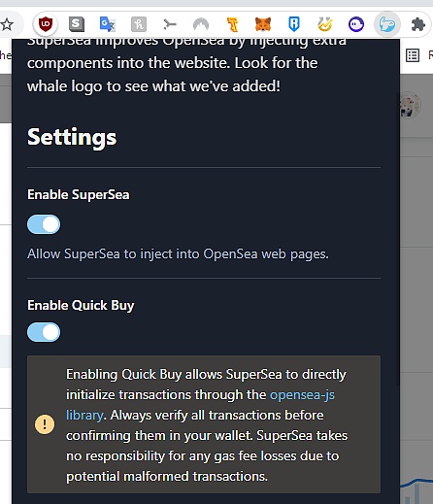This screenshot has height=504, width=433.
Task: Open the MetaMask fox extension
Action: click(263, 24)
